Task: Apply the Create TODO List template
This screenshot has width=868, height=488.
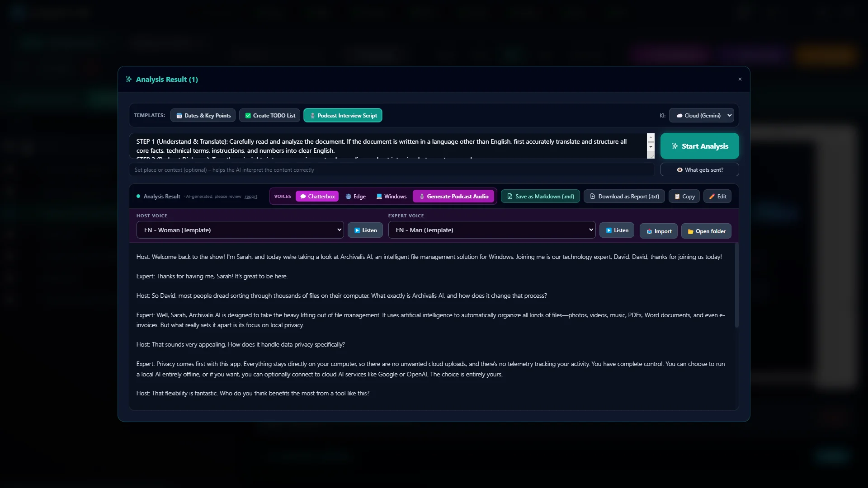Action: (270, 115)
